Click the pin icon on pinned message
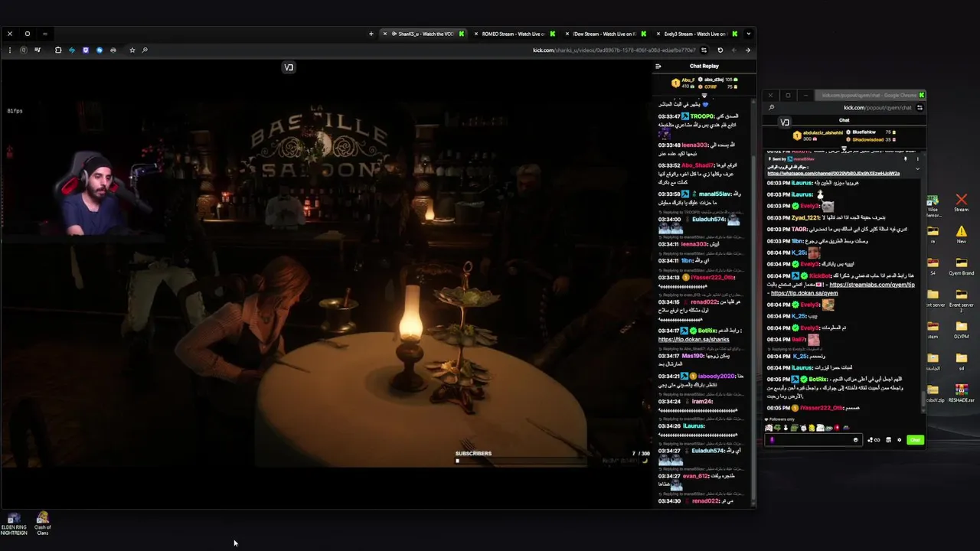 click(x=906, y=159)
